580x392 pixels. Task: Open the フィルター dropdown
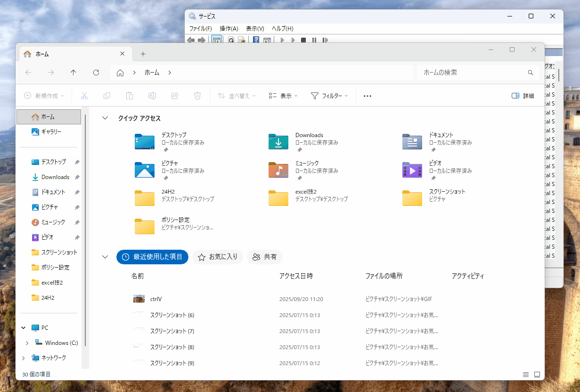(329, 96)
